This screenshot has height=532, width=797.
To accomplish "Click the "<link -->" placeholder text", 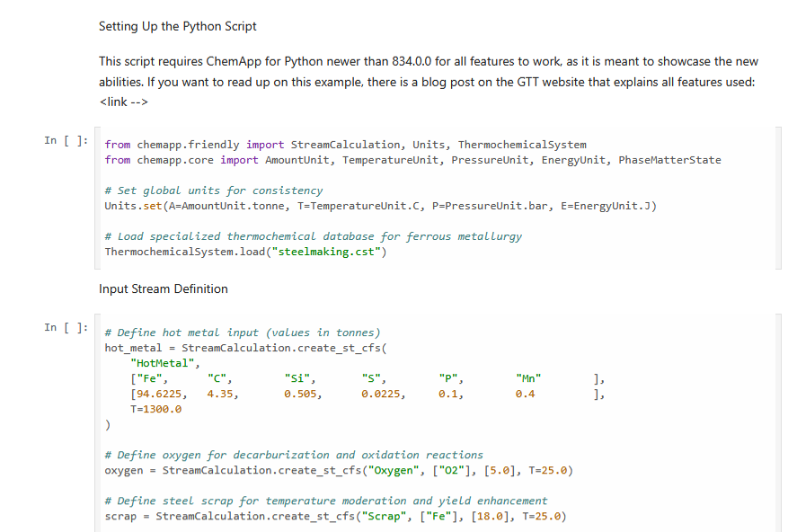I will pos(123,102).
